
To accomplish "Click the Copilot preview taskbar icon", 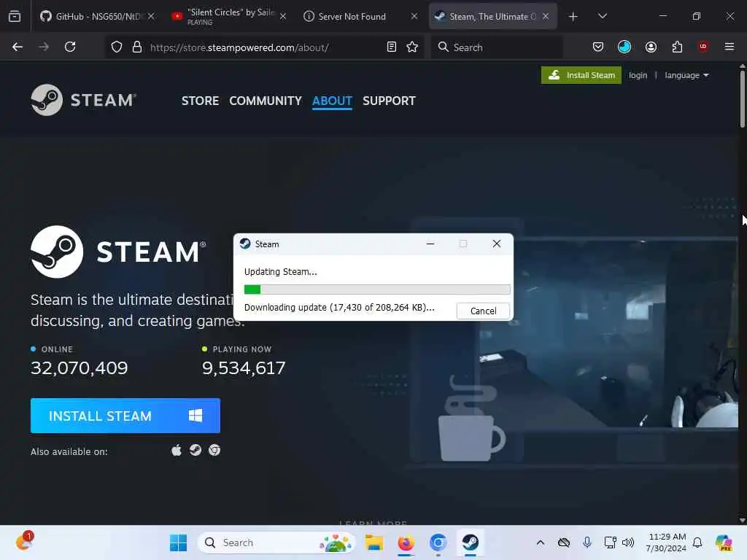I will coord(724,542).
